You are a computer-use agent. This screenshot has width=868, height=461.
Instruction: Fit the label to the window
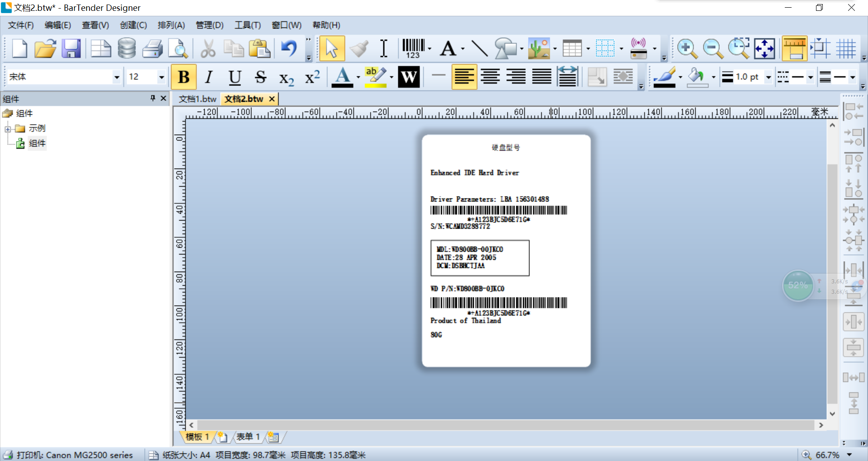764,48
